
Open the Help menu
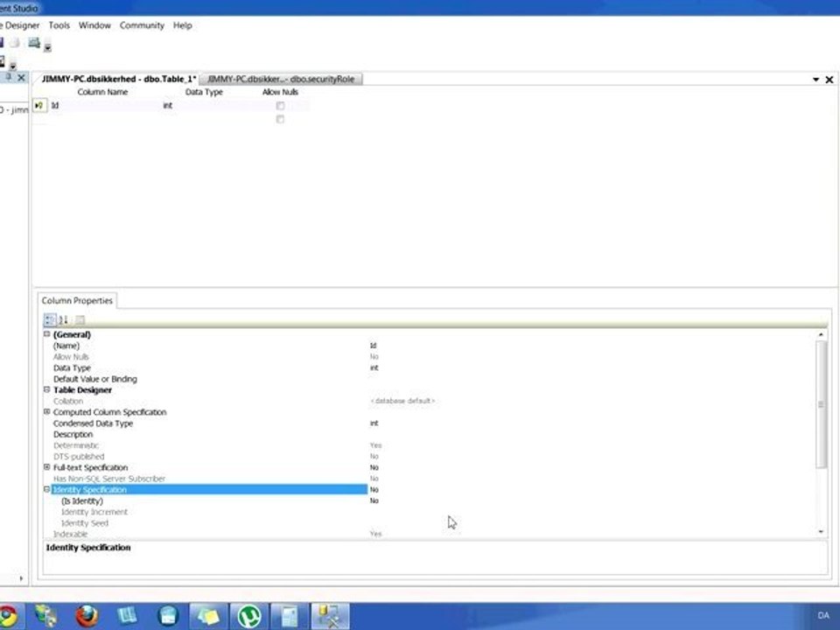click(x=182, y=25)
